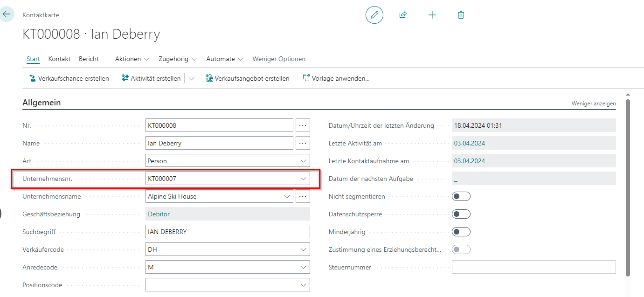
Task: Toggle the Nicht segmentieren switch
Action: pos(461,196)
